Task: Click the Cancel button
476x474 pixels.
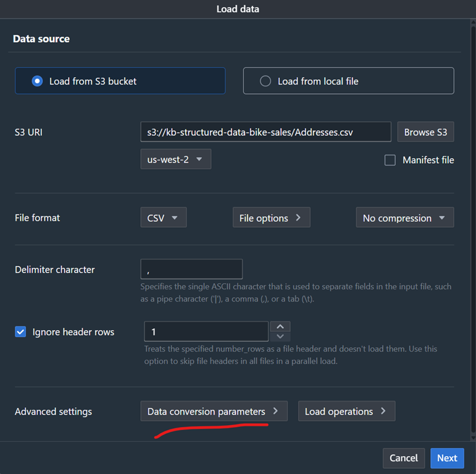Action: click(404, 458)
